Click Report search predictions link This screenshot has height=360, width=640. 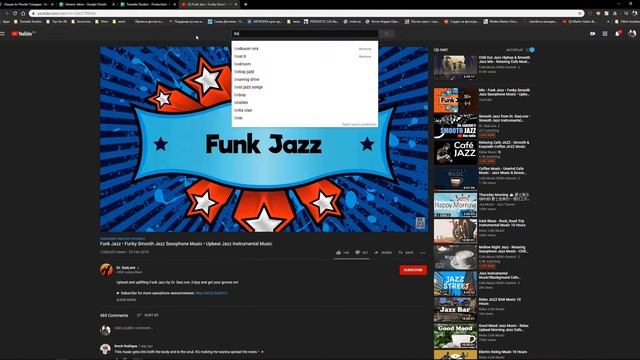(359, 124)
